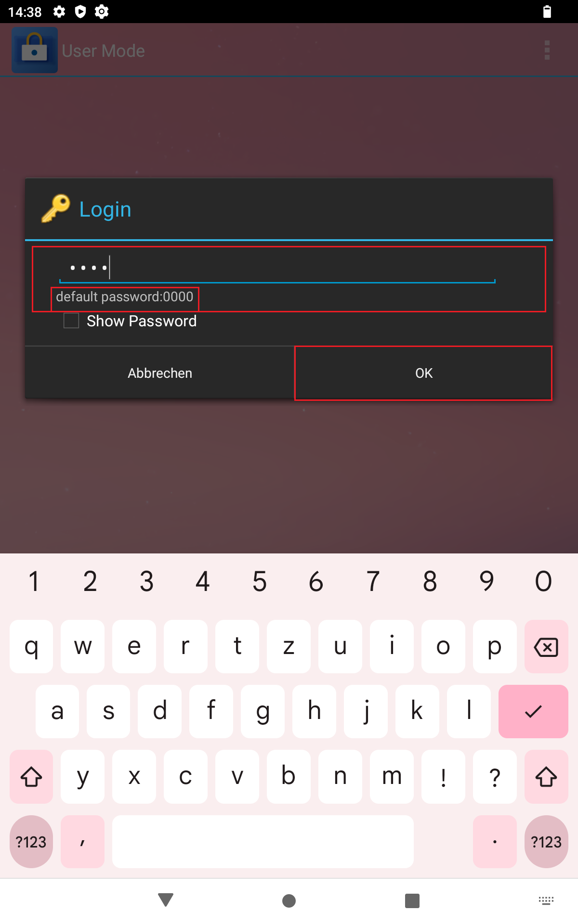
Task: Tap the space bar key
Action: pyautogui.click(x=263, y=842)
